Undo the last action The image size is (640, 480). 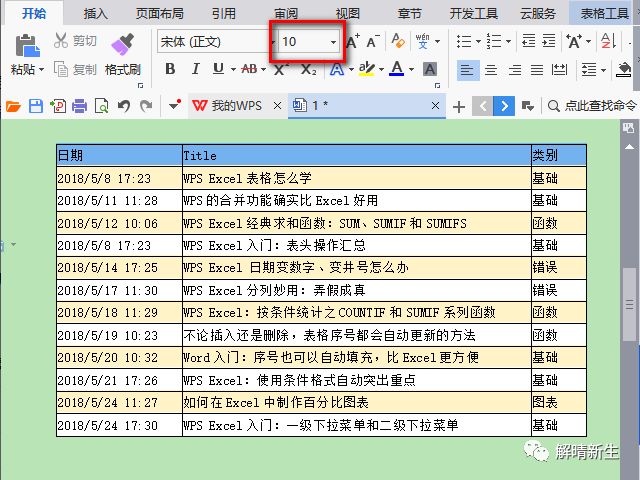click(124, 106)
